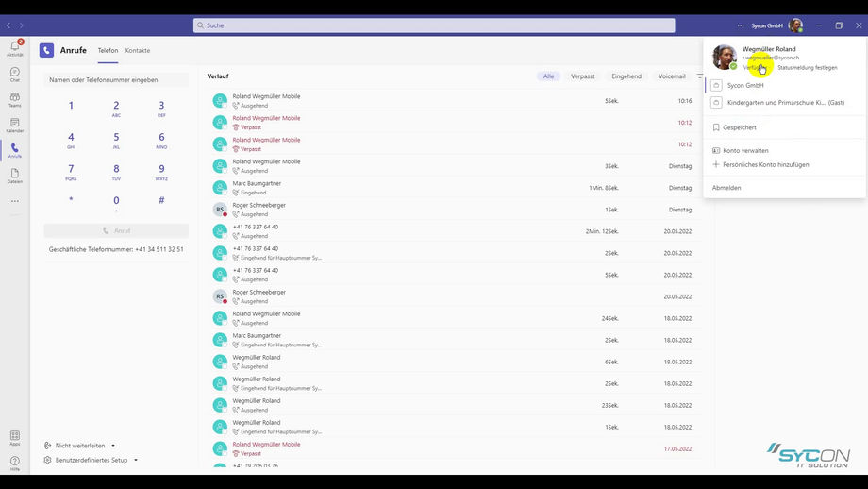
Task: Select +41 76 337 64 40 call lasting 2Min. 12Sek.
Action: 452,231
